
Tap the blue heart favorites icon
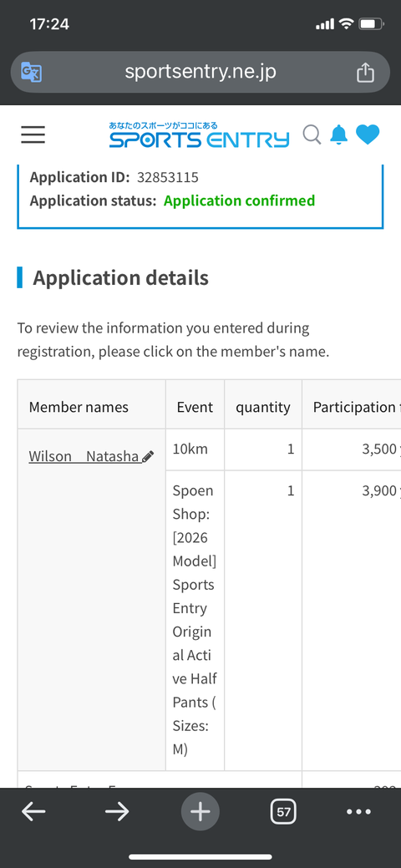(368, 135)
